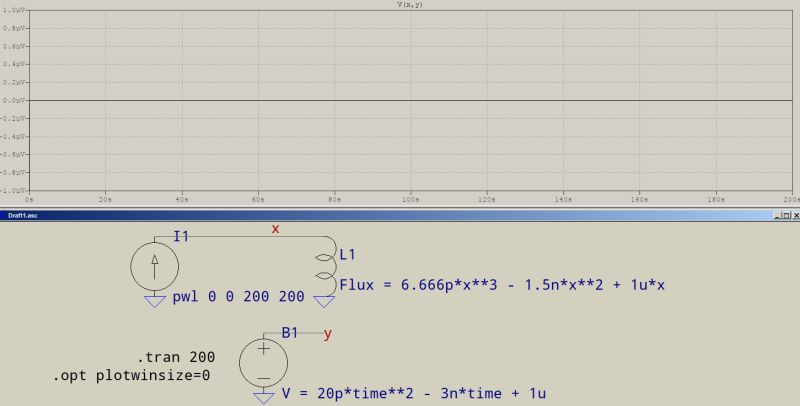Click the B1 reference designator text
The height and width of the screenshot is (406, 800).
[290, 333]
